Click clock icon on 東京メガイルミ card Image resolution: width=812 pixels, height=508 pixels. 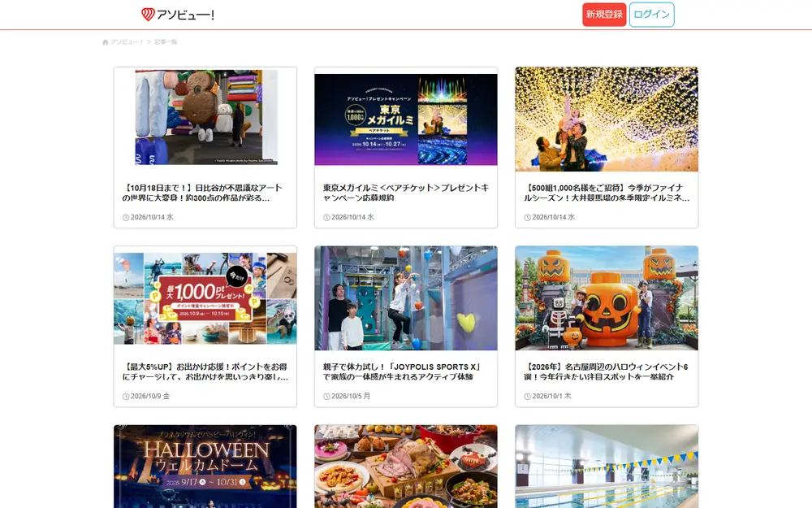coord(326,218)
